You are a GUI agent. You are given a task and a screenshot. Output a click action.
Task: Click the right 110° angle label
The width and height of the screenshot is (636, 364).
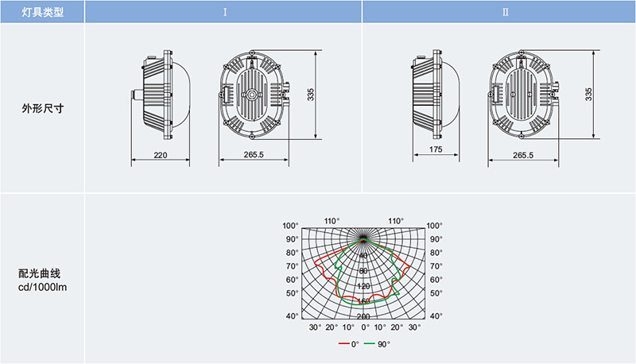tap(396, 221)
